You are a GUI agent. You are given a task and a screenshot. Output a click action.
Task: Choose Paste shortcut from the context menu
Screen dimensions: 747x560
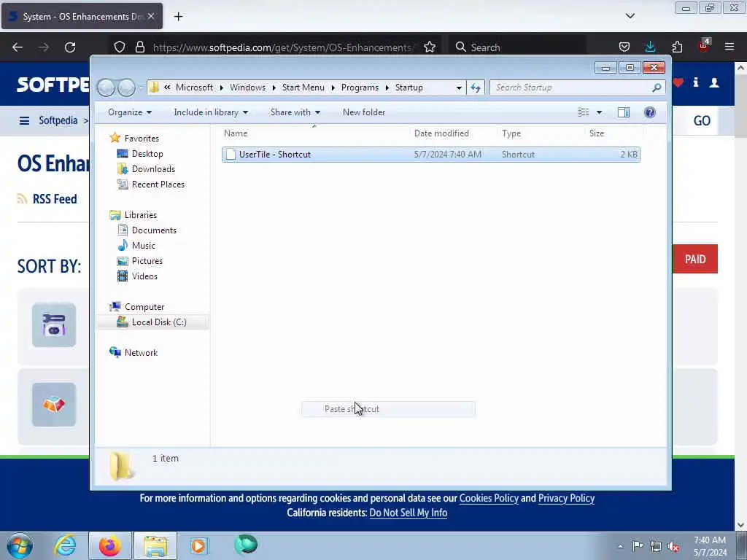click(x=388, y=409)
